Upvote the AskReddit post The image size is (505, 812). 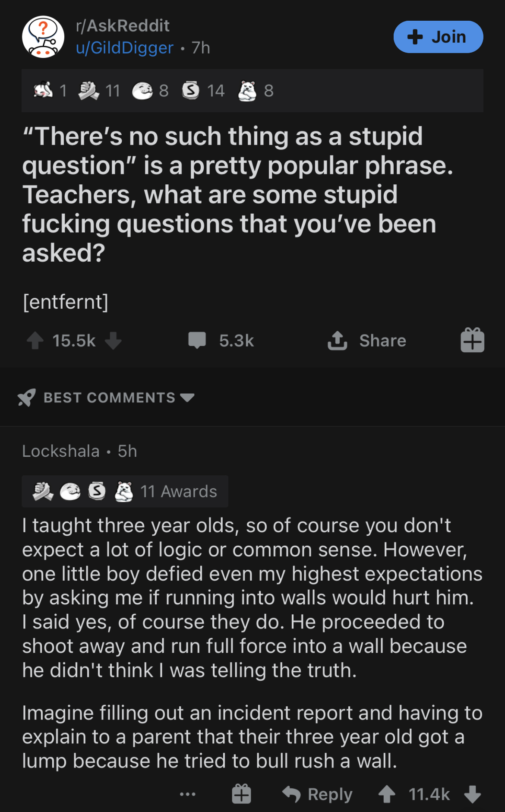pyautogui.click(x=35, y=341)
